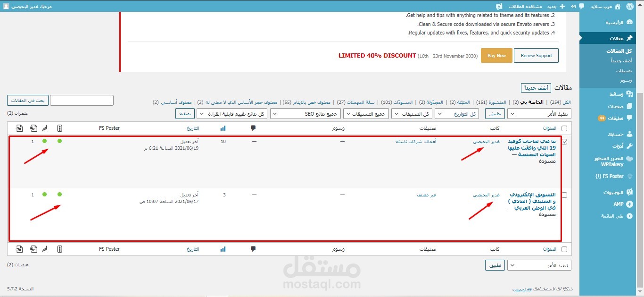Viewport: 644px width, 297px height.
Task: Click the top تطبيق apply button
Action: pyautogui.click(x=495, y=114)
